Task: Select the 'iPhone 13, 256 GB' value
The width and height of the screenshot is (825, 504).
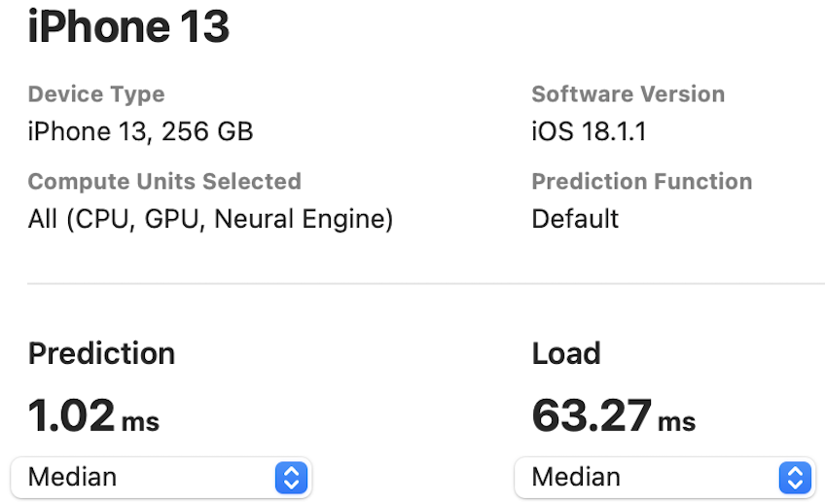Action: 140,131
